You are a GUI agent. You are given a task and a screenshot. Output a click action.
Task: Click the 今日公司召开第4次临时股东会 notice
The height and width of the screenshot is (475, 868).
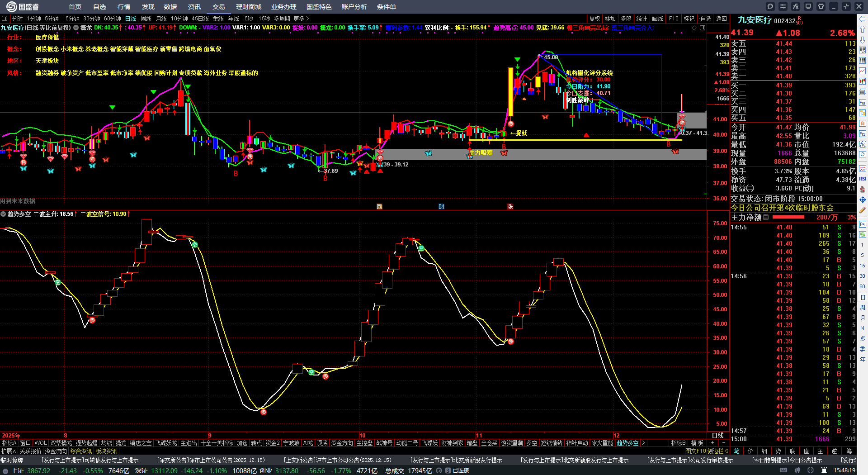[782, 208]
